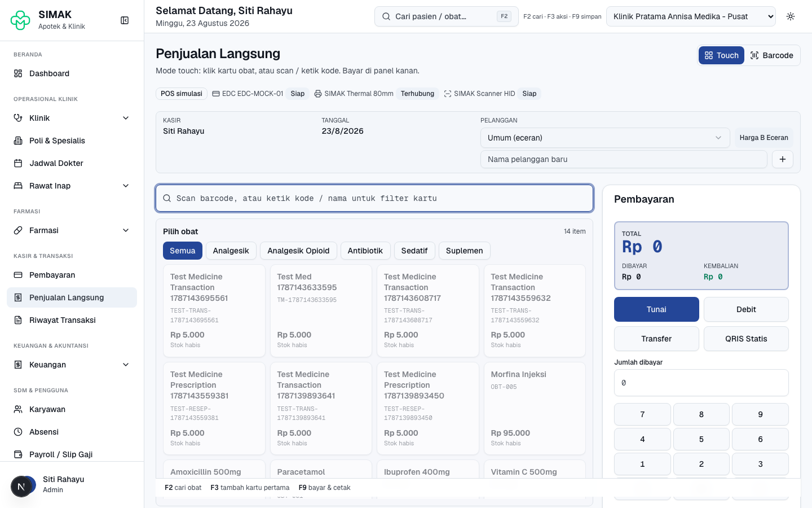Open Payroll / Slip Gaji page

pyautogui.click(x=72, y=454)
